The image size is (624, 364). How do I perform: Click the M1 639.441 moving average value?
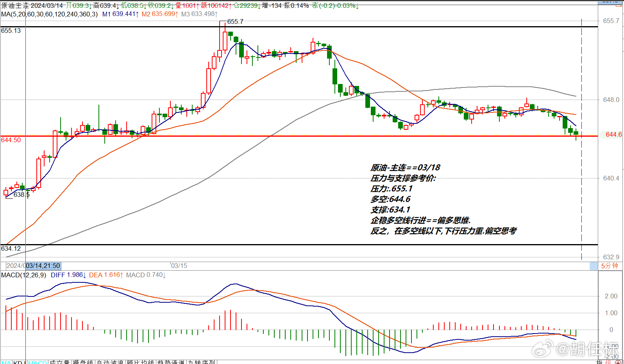[120, 14]
